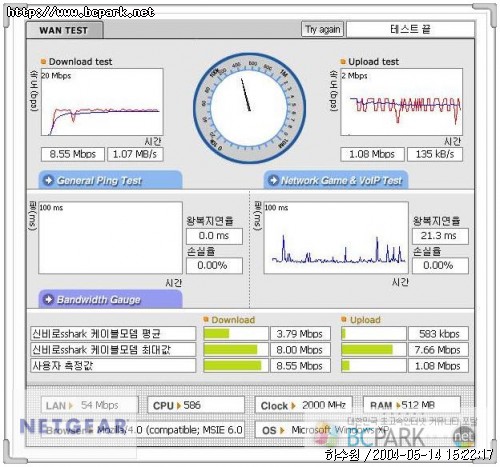
Task: Click the 0.0 ms round-trip delay field
Action: pyautogui.click(x=214, y=236)
